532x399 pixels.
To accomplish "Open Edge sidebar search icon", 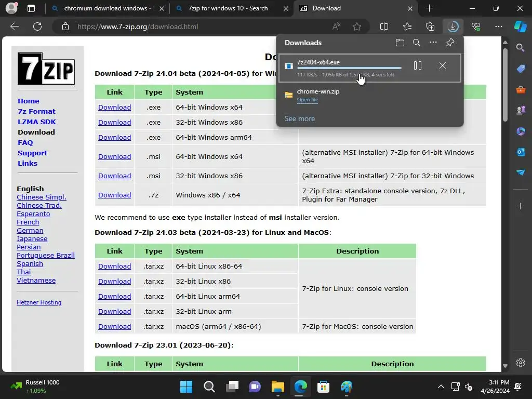I will coord(521,48).
